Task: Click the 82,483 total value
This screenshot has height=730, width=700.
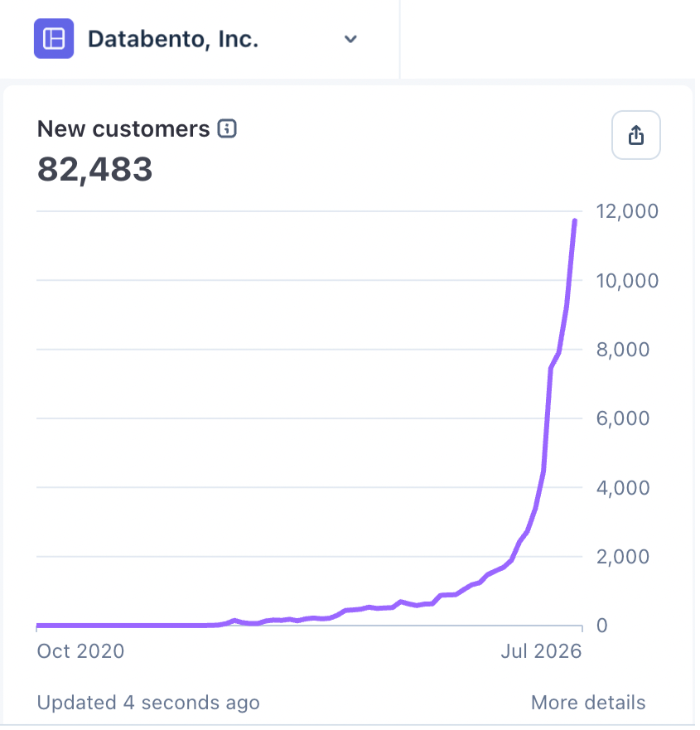Action: 95,170
